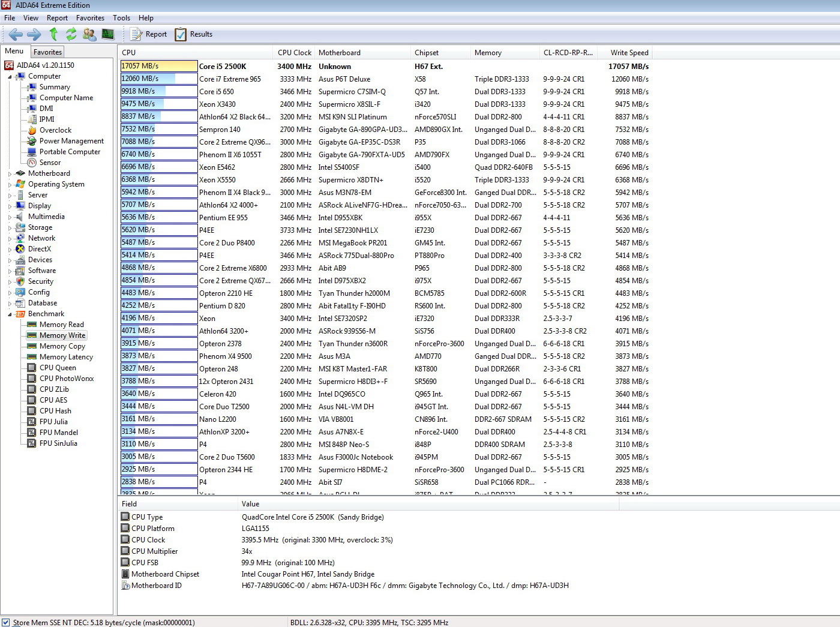The image size is (840, 627).
Task: Select the FPU Mandel benchmark icon
Action: tap(32, 433)
